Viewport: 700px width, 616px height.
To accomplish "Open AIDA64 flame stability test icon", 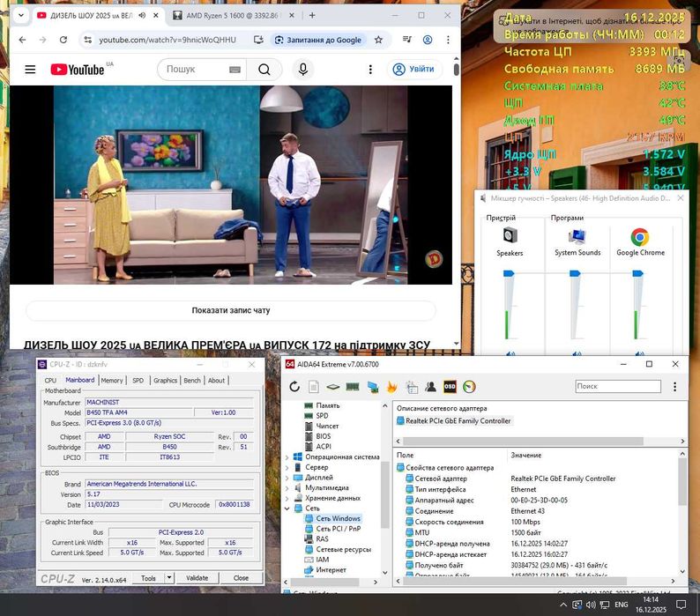I will (x=392, y=387).
